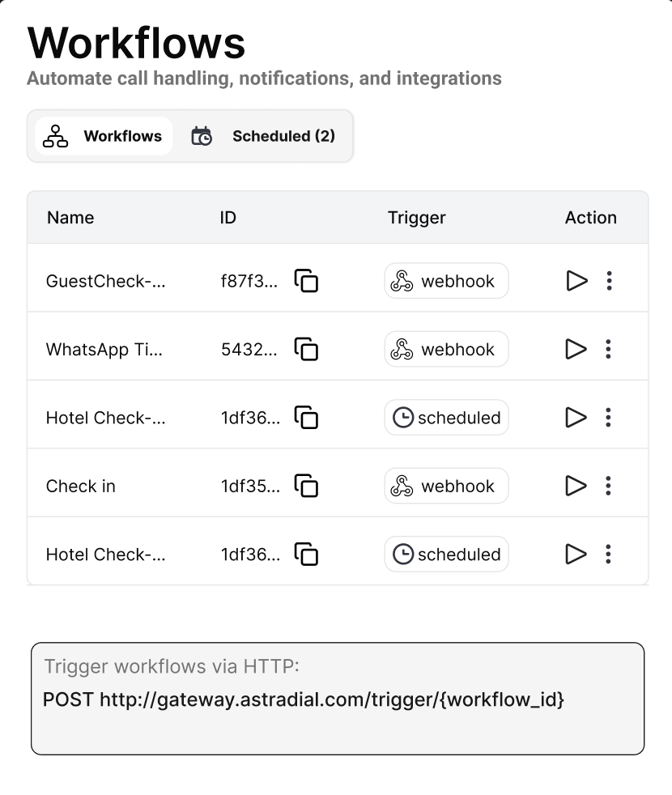Run the last Hotel Check workflow

click(576, 555)
